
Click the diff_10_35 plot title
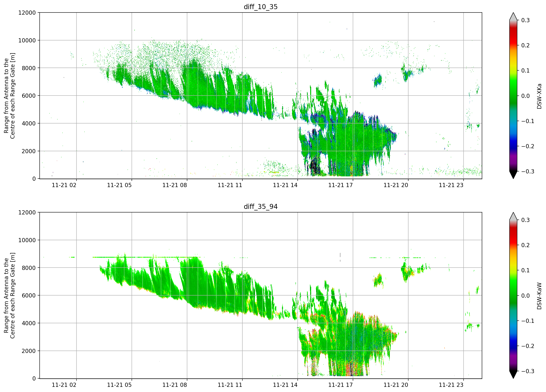[x=260, y=7]
